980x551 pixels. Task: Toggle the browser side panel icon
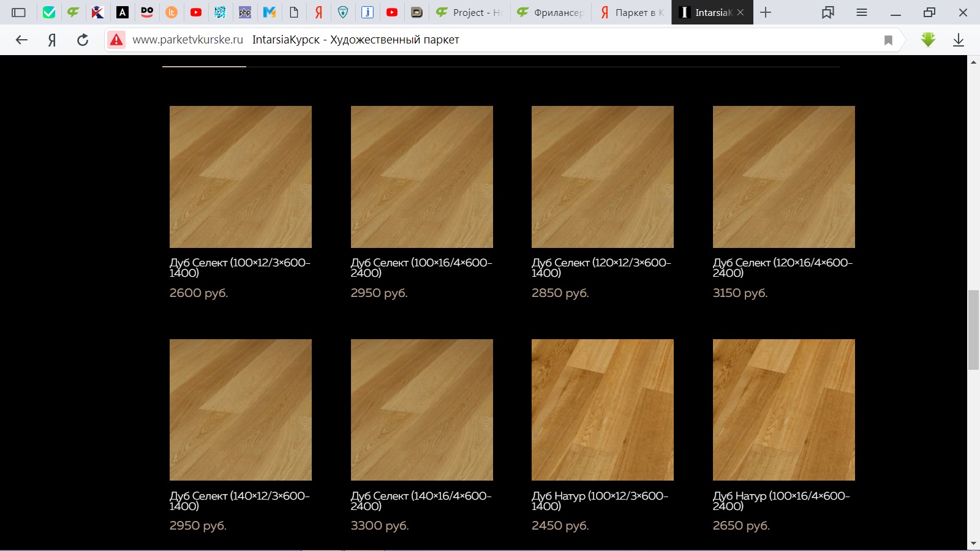(x=19, y=12)
